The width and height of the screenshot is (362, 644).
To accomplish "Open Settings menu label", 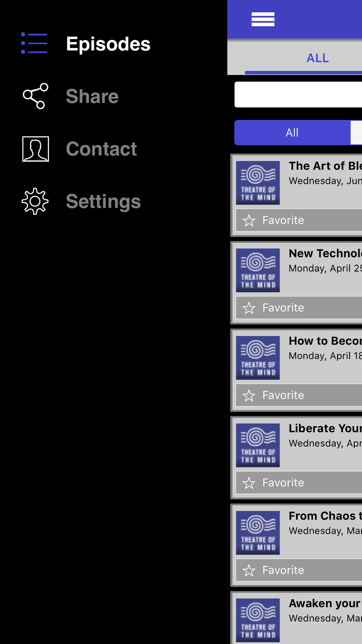I will pyautogui.click(x=103, y=201).
